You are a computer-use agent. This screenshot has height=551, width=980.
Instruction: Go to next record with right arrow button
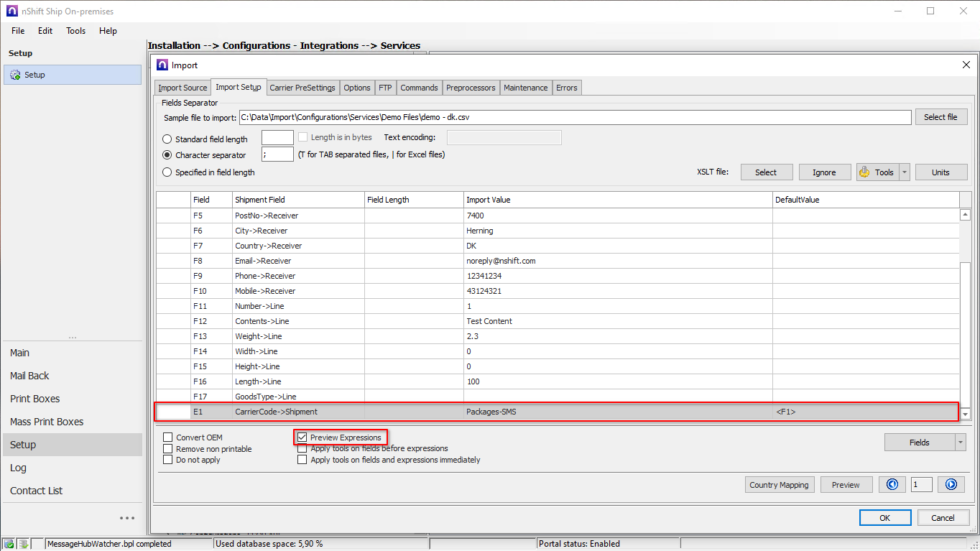pyautogui.click(x=951, y=485)
